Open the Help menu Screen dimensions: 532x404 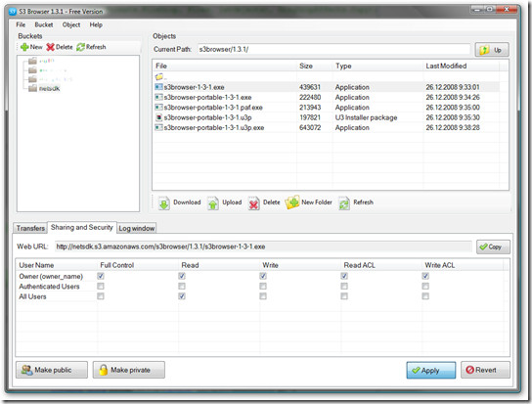(x=96, y=24)
